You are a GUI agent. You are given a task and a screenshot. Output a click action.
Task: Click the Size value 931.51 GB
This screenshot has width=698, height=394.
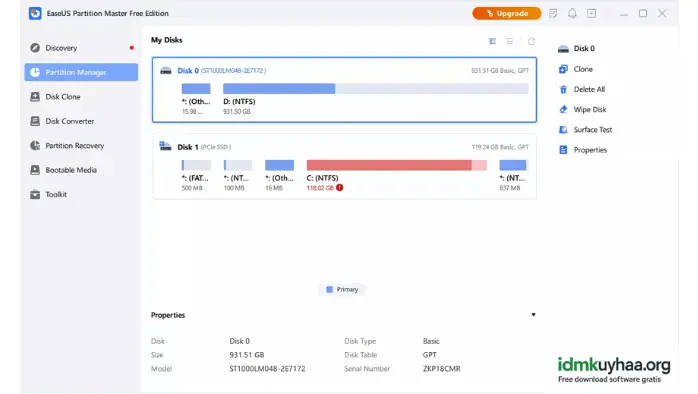click(247, 355)
